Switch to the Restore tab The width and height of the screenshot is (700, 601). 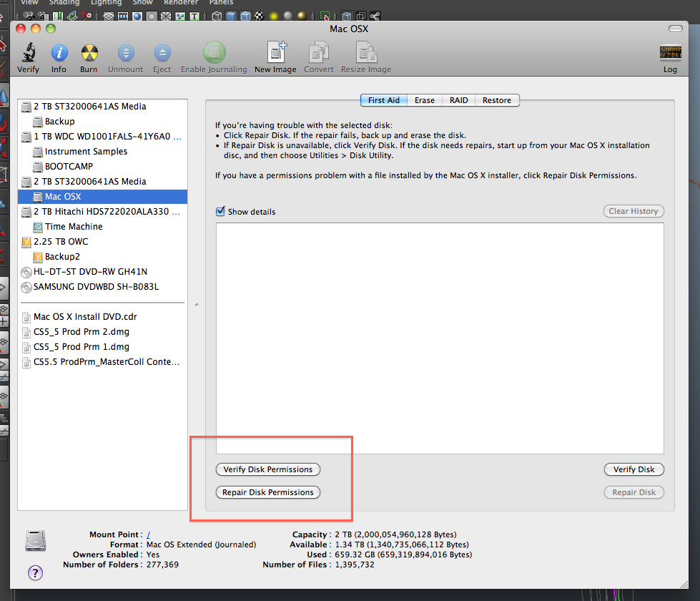(x=497, y=100)
